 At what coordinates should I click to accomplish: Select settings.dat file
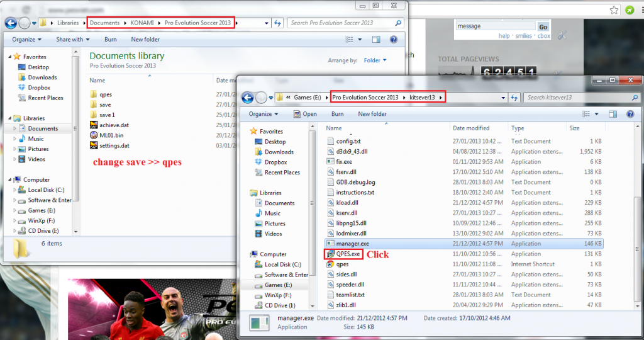(109, 145)
